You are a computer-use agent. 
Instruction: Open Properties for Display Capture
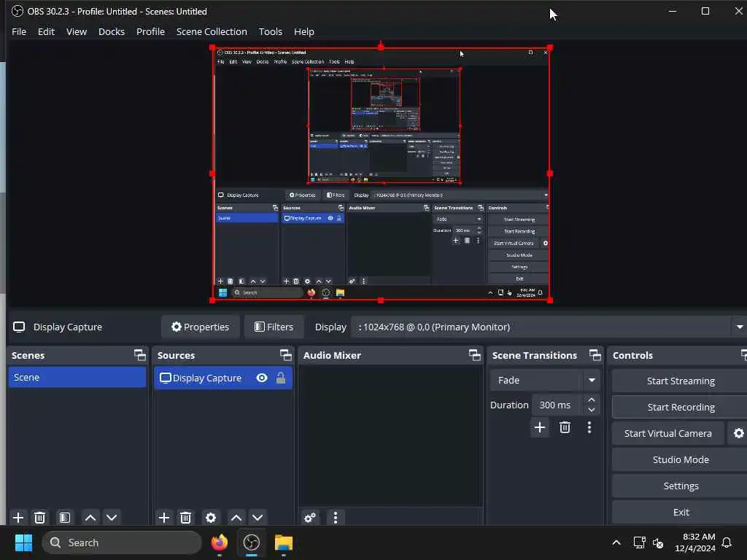click(201, 327)
